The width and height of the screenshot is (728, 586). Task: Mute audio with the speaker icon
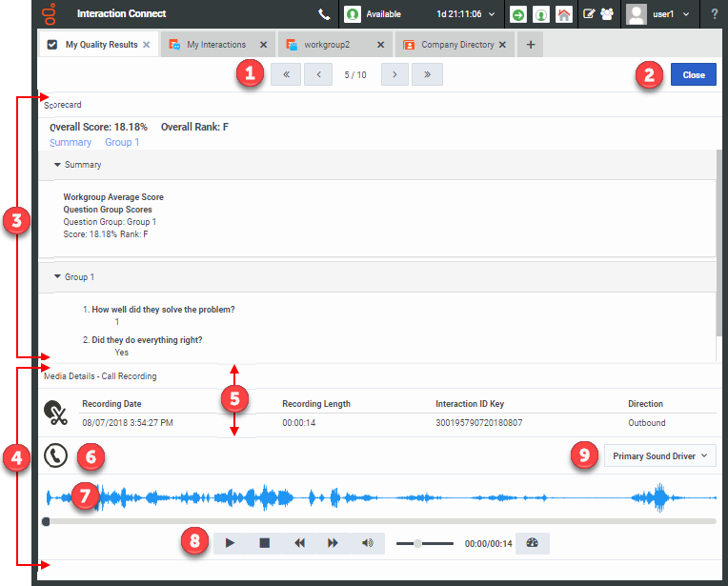pyautogui.click(x=368, y=543)
